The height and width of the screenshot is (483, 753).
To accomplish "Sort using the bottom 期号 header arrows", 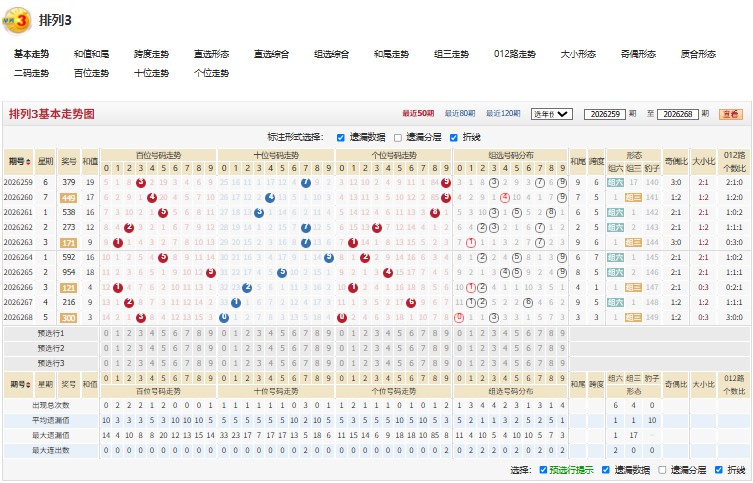I will tap(28, 385).
